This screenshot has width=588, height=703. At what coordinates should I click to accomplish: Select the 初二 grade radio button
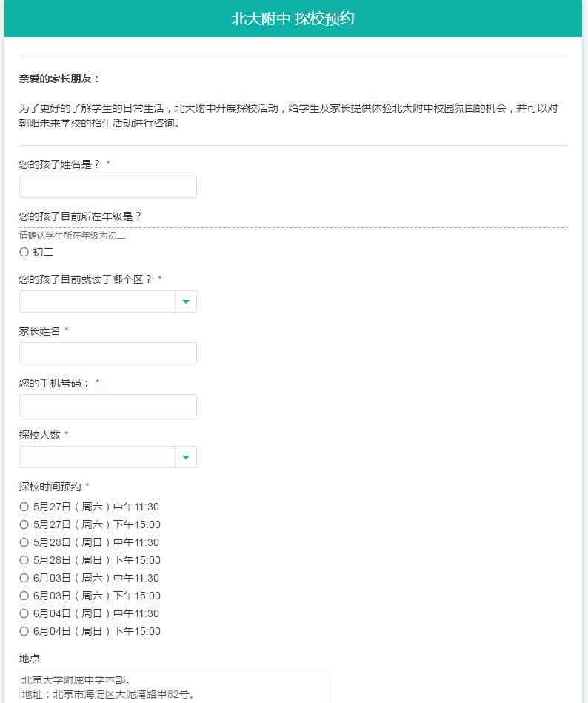(24, 252)
